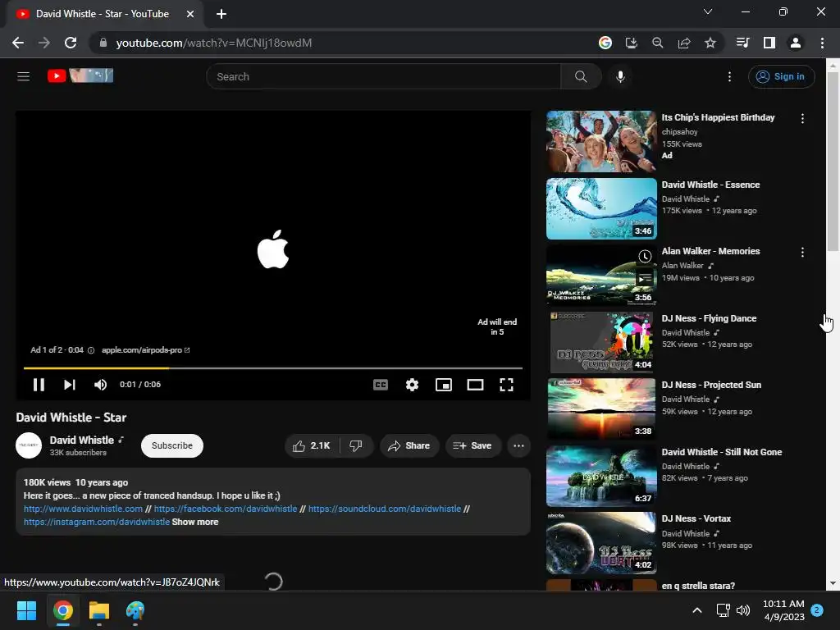840x630 pixels.
Task: Expand the tab search chevron
Action: click(708, 11)
